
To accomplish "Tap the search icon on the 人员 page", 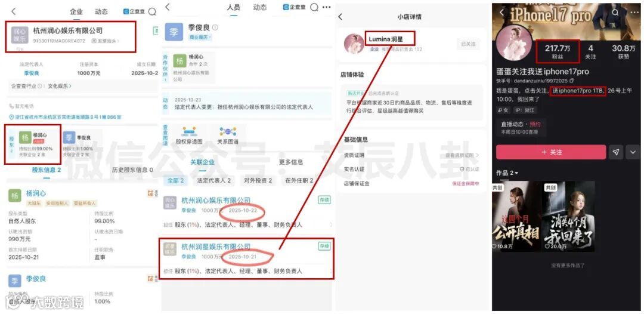I will 314,7.
